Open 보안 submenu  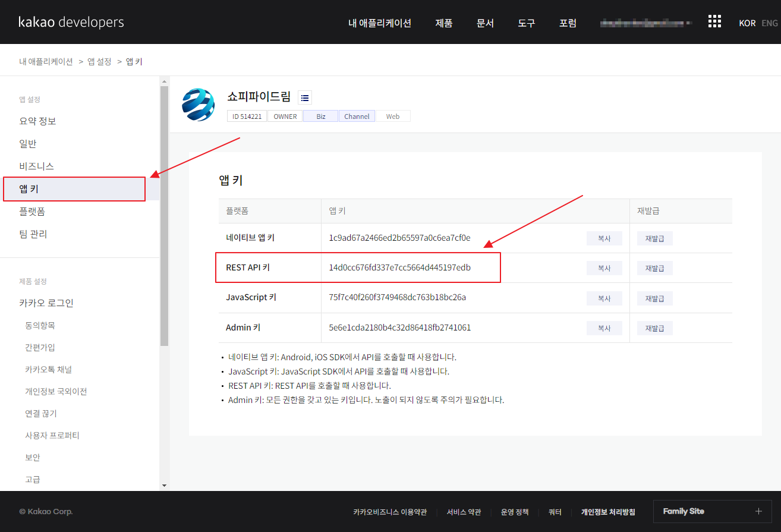[x=33, y=458]
